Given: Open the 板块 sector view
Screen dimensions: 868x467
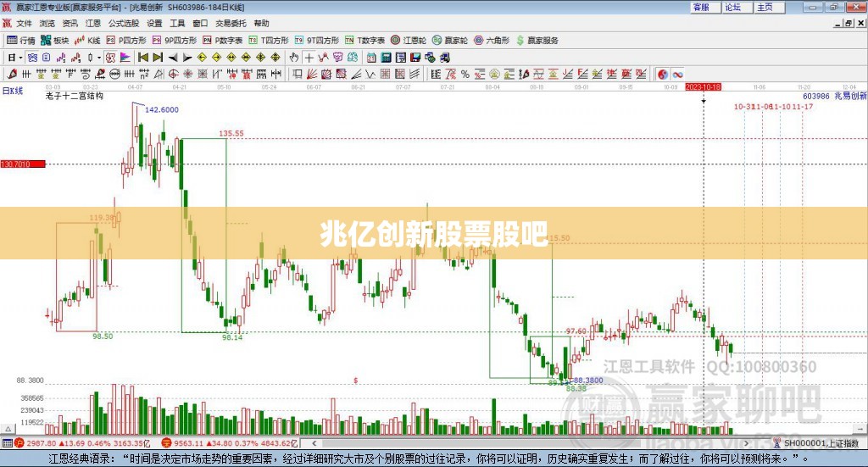Looking at the screenshot, I should click(55, 41).
